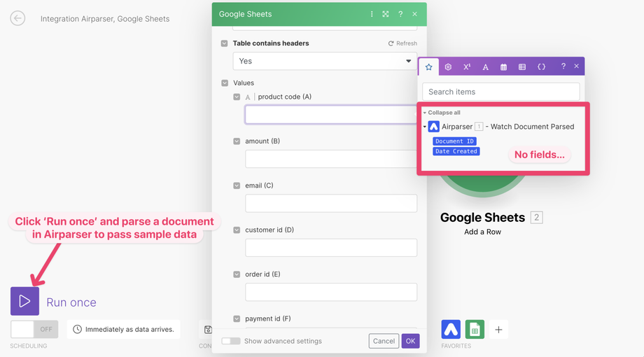Open the 'Immediately as data arrives' schedule

coord(124,329)
